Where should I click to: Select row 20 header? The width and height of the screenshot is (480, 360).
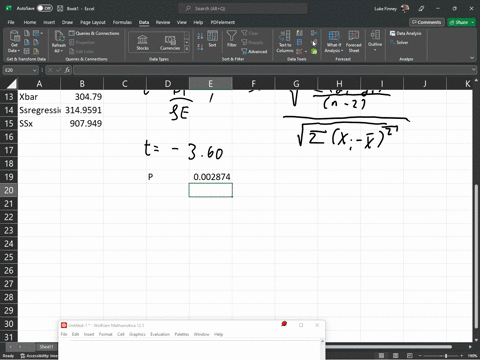tap(9, 190)
